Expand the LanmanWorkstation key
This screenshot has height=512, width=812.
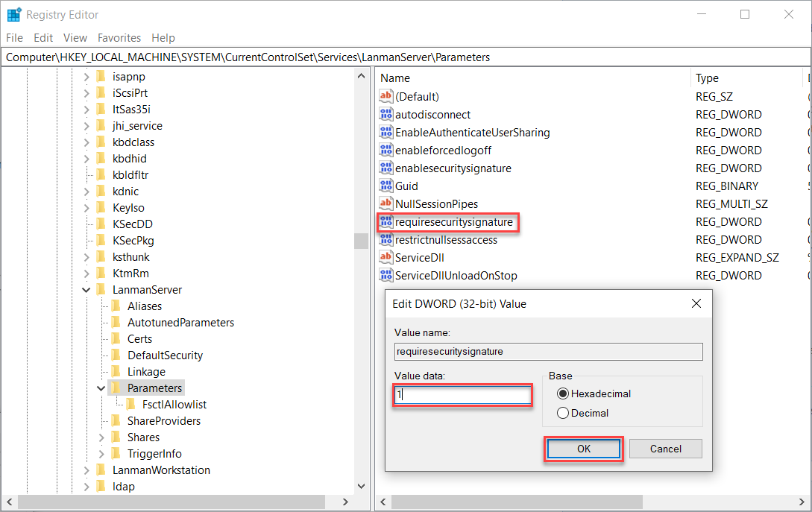pyautogui.click(x=86, y=470)
